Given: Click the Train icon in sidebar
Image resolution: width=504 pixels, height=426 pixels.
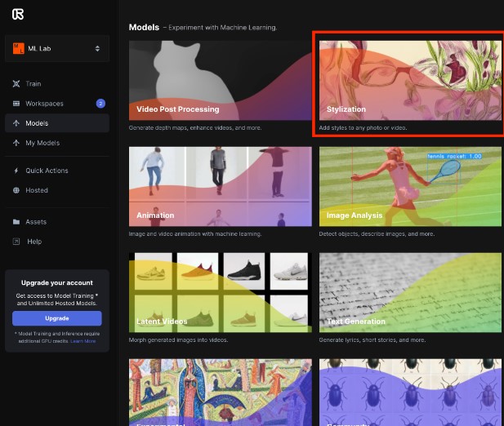Looking at the screenshot, I should pyautogui.click(x=16, y=84).
